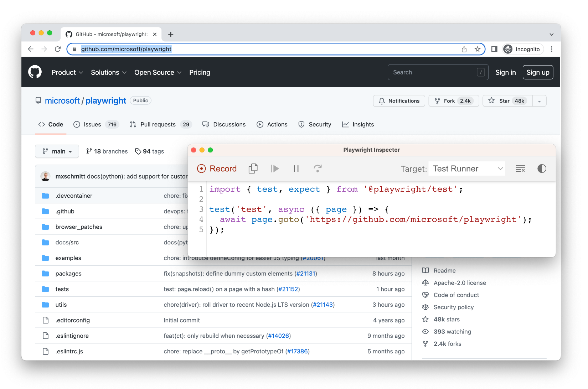Click the 18 branches link
588x389 pixels.
point(107,151)
